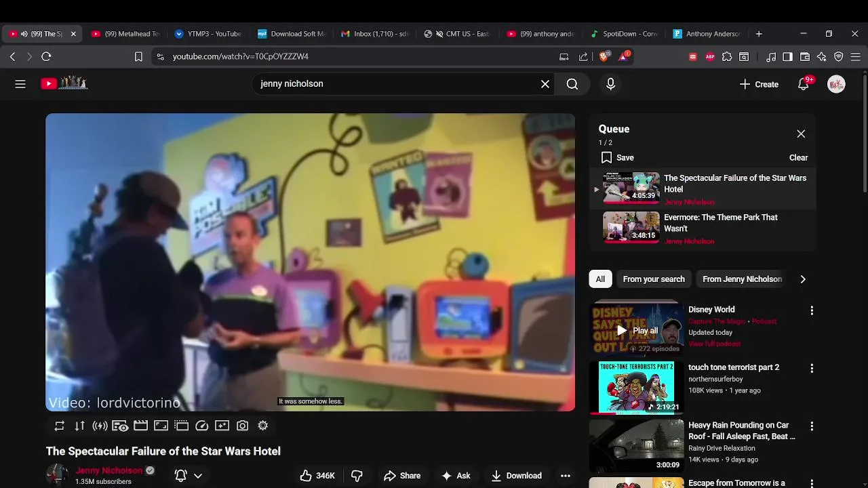The width and height of the screenshot is (868, 488).
Task: Click the address bar URL
Action: click(x=241, y=57)
